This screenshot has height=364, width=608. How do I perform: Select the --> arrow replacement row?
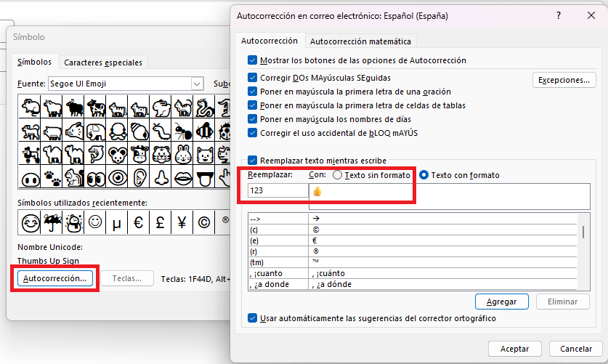413,219
